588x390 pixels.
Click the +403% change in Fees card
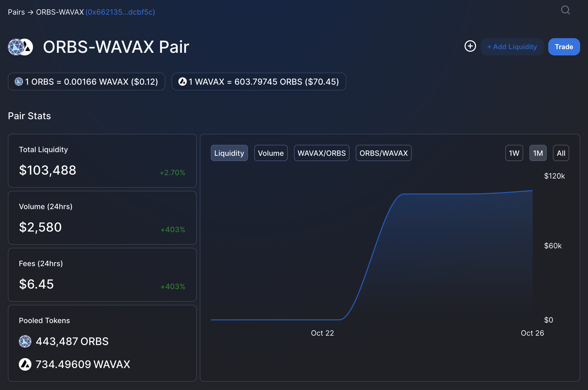(173, 286)
